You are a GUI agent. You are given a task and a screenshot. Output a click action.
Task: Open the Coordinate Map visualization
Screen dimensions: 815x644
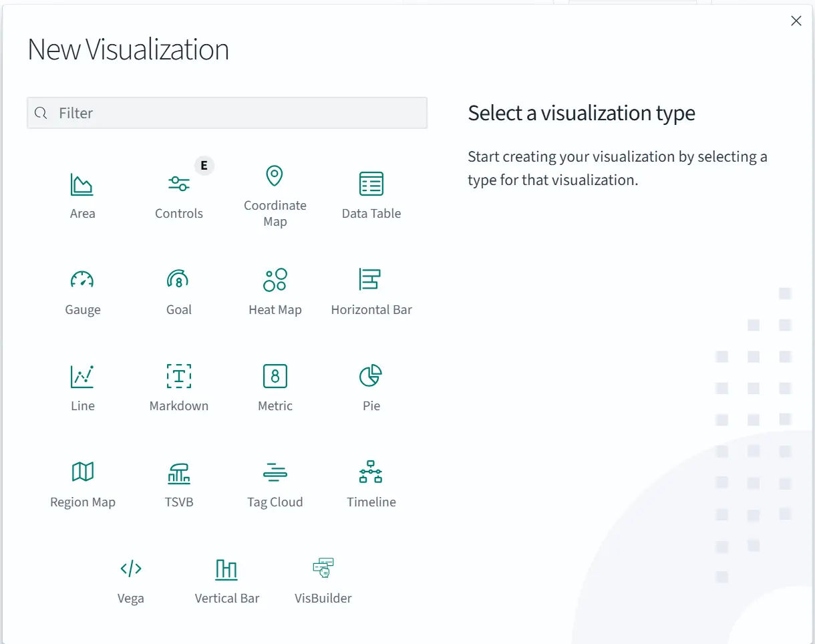coord(275,194)
